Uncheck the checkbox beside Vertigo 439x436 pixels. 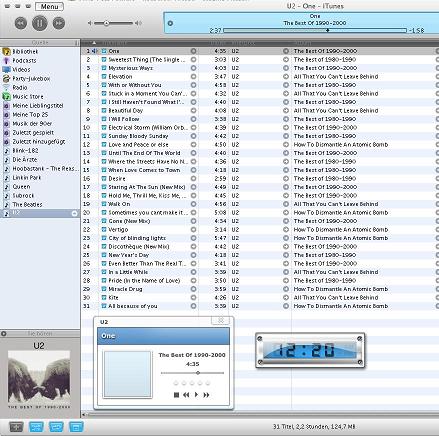tap(104, 230)
